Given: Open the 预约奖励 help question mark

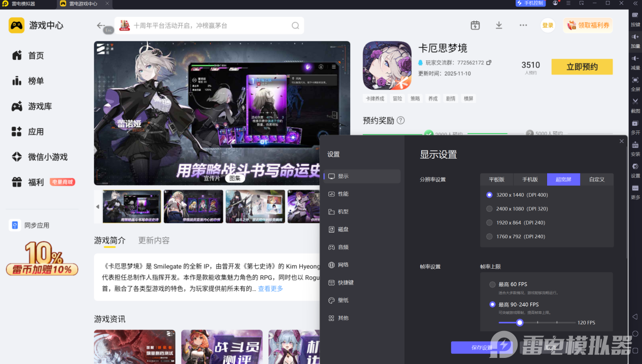Looking at the screenshot, I should [x=400, y=120].
